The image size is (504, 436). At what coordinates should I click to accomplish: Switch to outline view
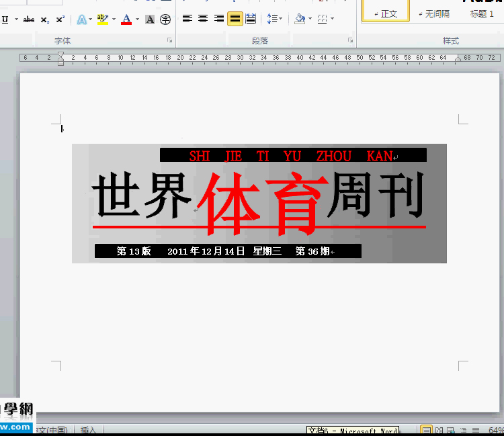(x=463, y=430)
